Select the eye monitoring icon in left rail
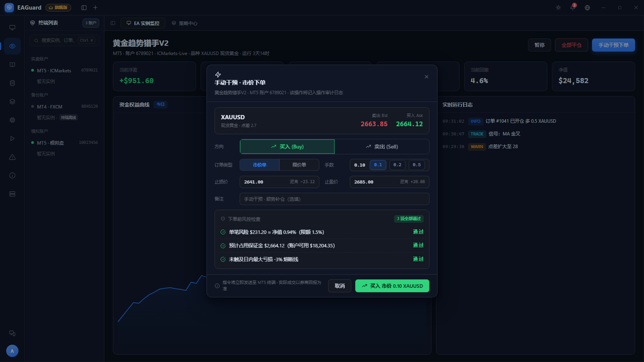This screenshot has height=362, width=644. pyautogui.click(x=12, y=46)
